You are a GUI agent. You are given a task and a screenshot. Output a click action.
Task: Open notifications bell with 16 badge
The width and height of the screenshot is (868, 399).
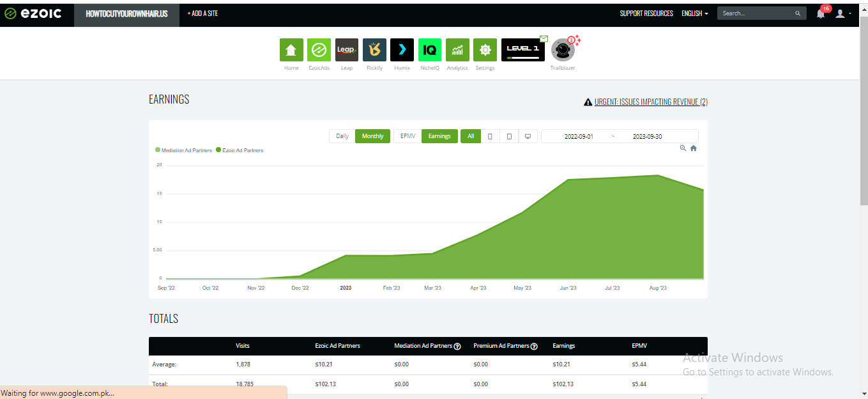click(821, 13)
